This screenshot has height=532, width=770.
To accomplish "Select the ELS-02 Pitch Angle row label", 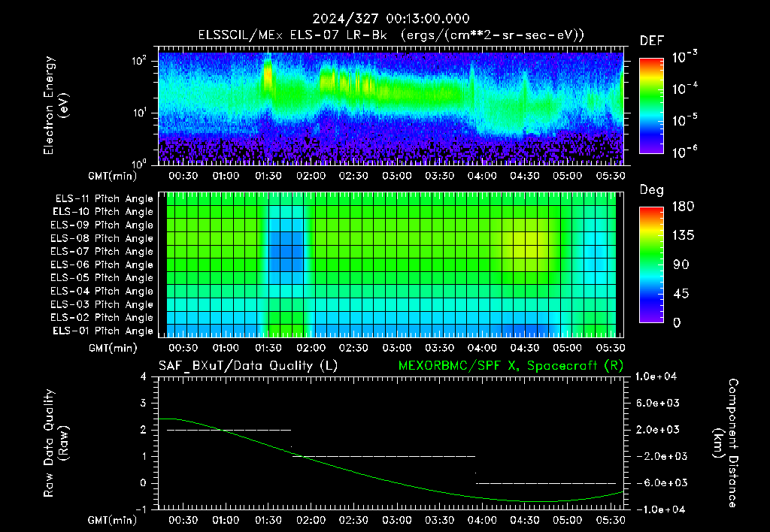I will [102, 318].
